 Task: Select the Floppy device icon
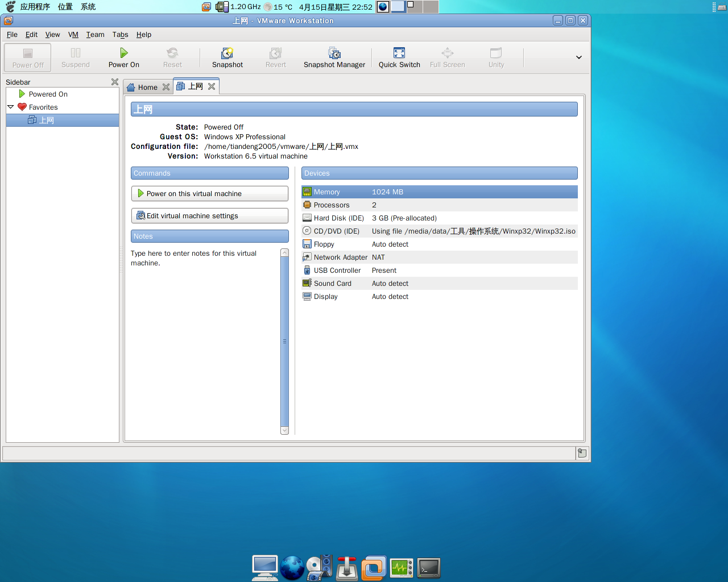pos(307,244)
